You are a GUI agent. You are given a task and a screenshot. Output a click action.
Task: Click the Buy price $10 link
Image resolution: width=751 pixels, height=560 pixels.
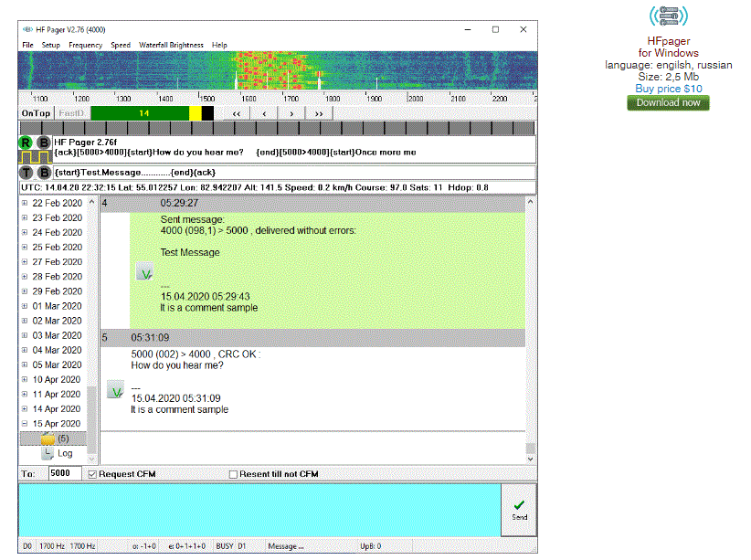click(669, 89)
